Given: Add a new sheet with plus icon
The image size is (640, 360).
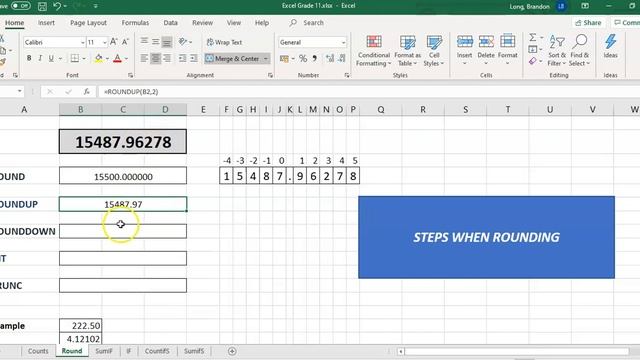Looking at the screenshot, I should 232,351.
